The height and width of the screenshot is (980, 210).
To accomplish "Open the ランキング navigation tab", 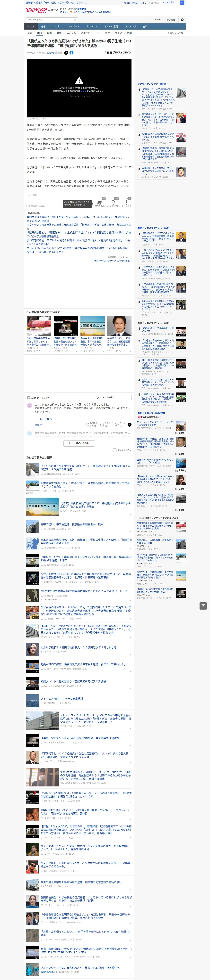I will tap(130, 27).
